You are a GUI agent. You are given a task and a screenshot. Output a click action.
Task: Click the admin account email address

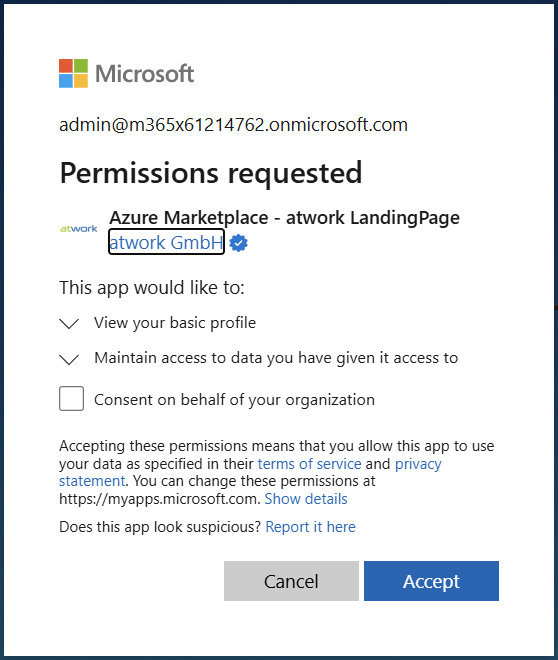(233, 125)
